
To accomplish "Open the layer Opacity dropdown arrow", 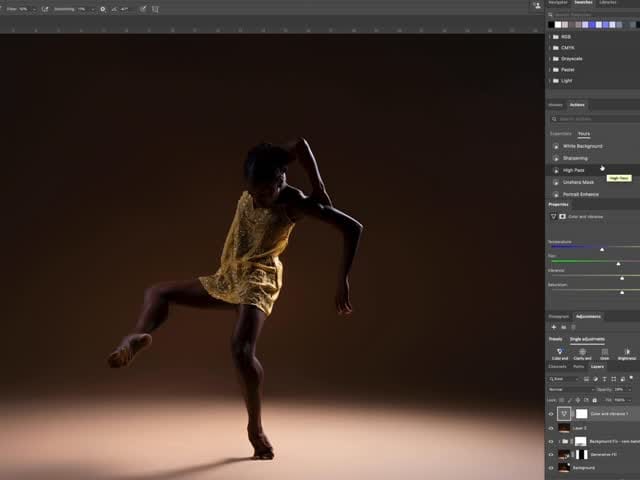I will [x=630, y=390].
